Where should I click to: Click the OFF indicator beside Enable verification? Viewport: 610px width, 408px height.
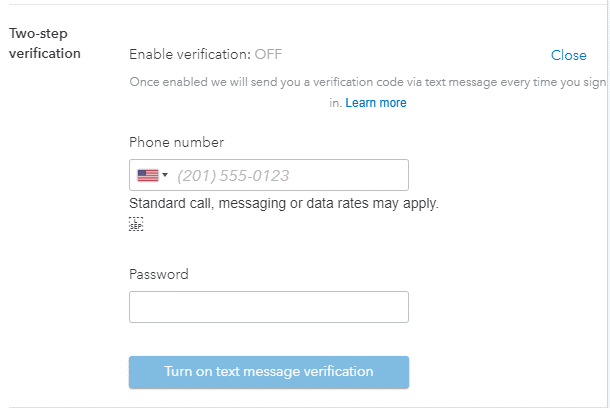[x=268, y=55]
